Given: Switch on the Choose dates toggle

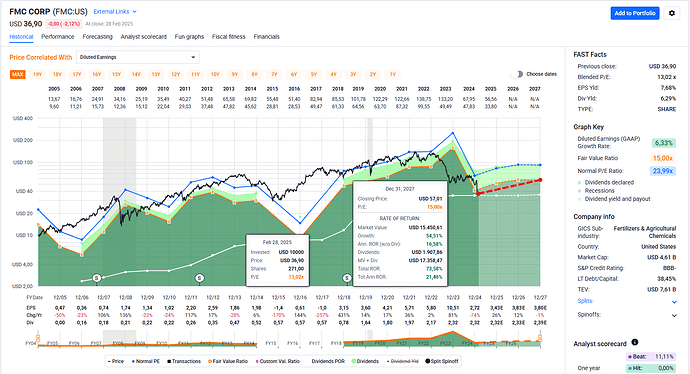Looking at the screenshot, I should tap(517, 74).
